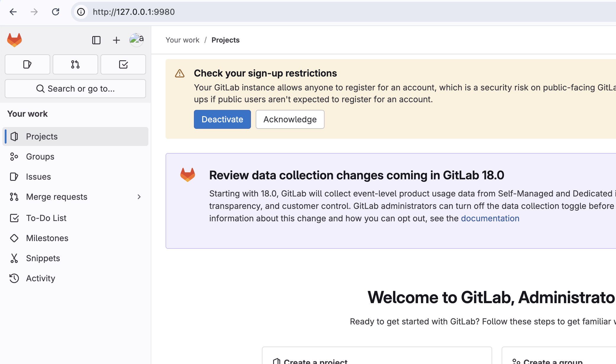Open your user avatar menu
This screenshot has width=616, height=364.
tap(136, 40)
